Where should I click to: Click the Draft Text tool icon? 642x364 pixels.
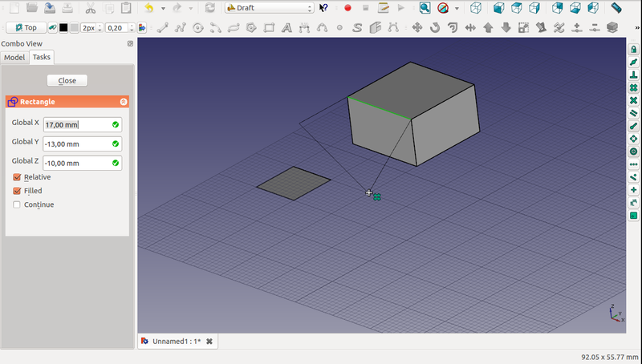pos(286,27)
